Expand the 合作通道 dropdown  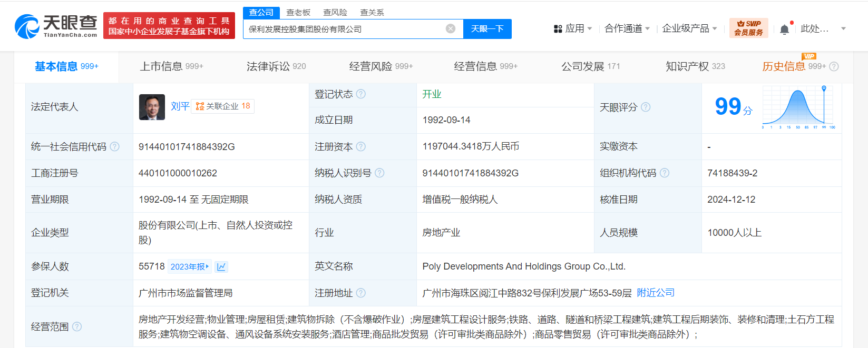tap(627, 29)
